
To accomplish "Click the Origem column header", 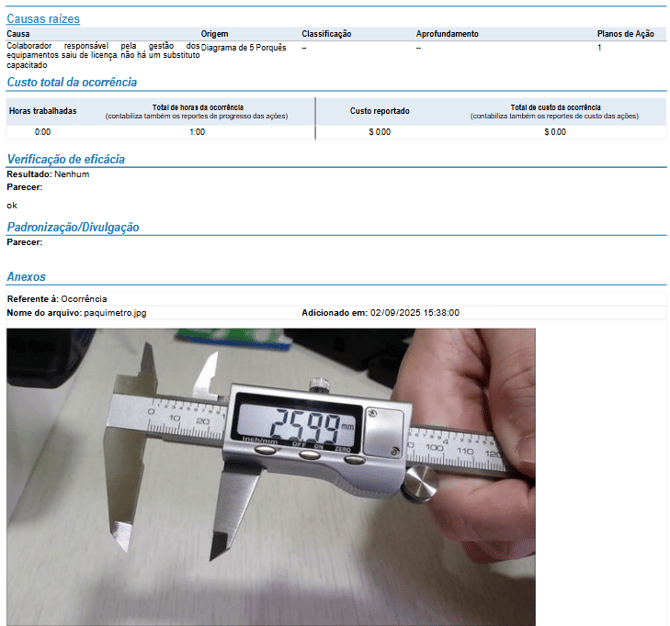I will [214, 34].
